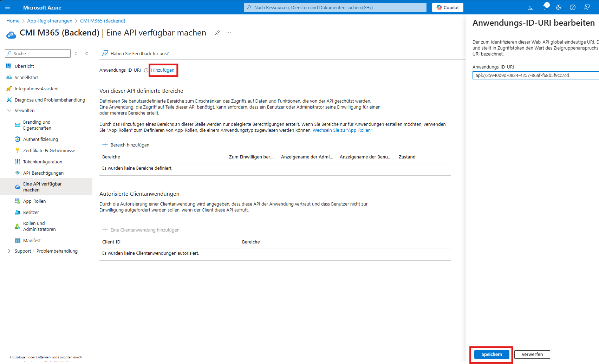Open the Manifest section
The width and height of the screenshot is (599, 364).
pos(32,240)
